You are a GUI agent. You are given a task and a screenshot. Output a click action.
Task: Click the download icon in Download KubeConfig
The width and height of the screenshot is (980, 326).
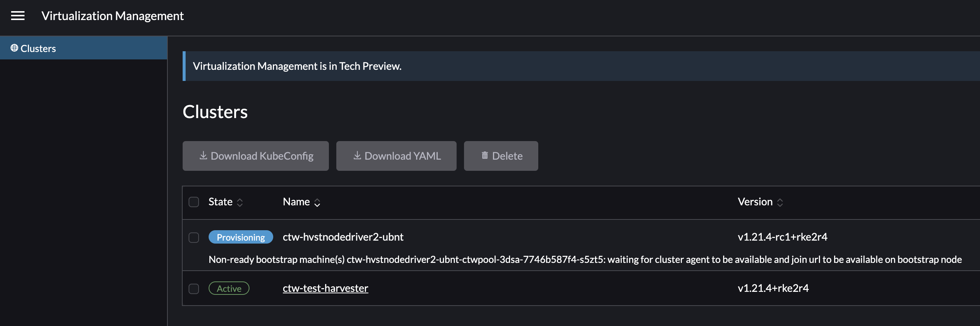[203, 156]
